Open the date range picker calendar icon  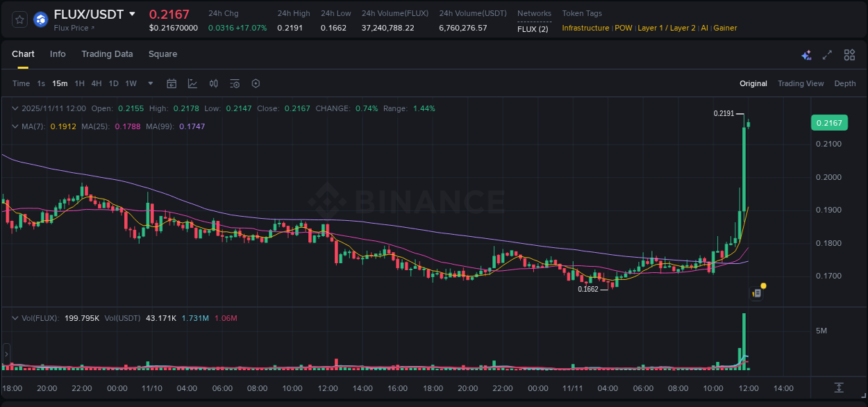click(x=172, y=83)
